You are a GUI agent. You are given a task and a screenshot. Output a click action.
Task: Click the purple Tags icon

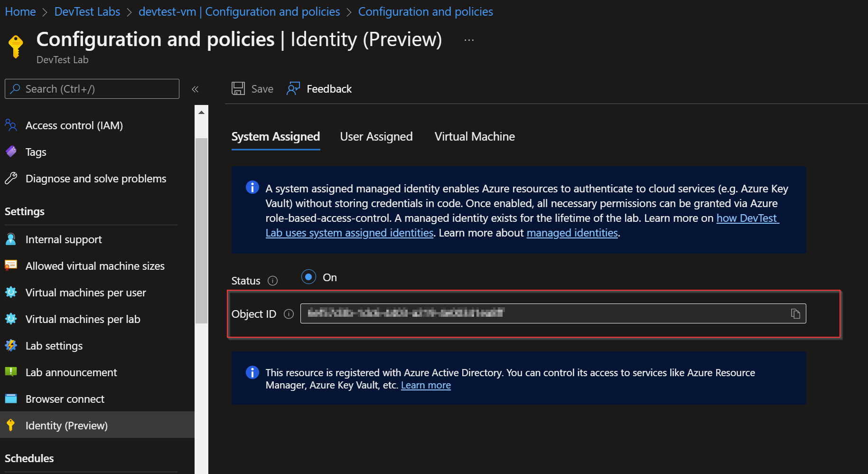(11, 152)
